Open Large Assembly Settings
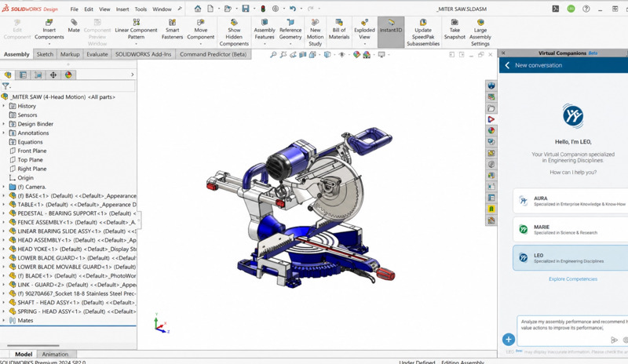This screenshot has height=364, width=628. pyautogui.click(x=480, y=32)
